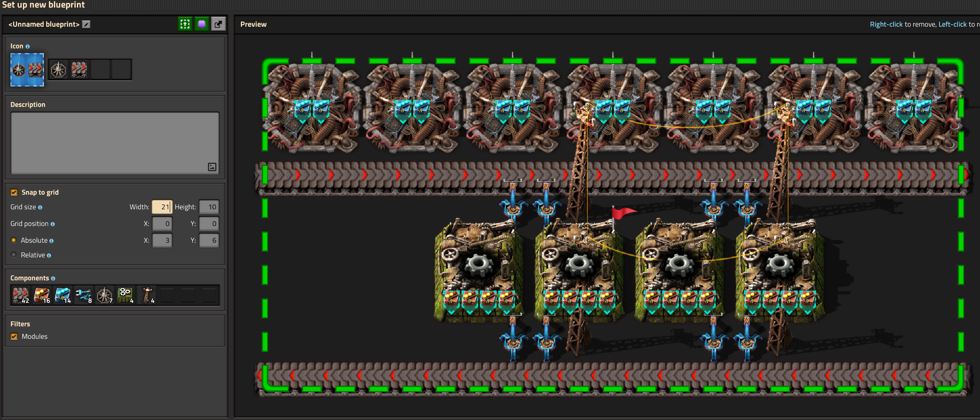The image size is (980, 420).
Task: Select the big electric pole component (4)
Action: point(146,295)
